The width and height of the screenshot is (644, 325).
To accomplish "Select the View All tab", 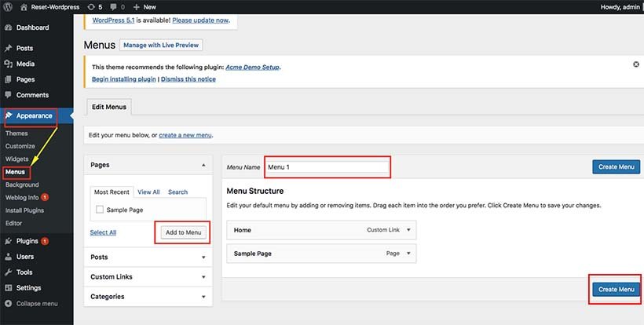I will point(148,192).
